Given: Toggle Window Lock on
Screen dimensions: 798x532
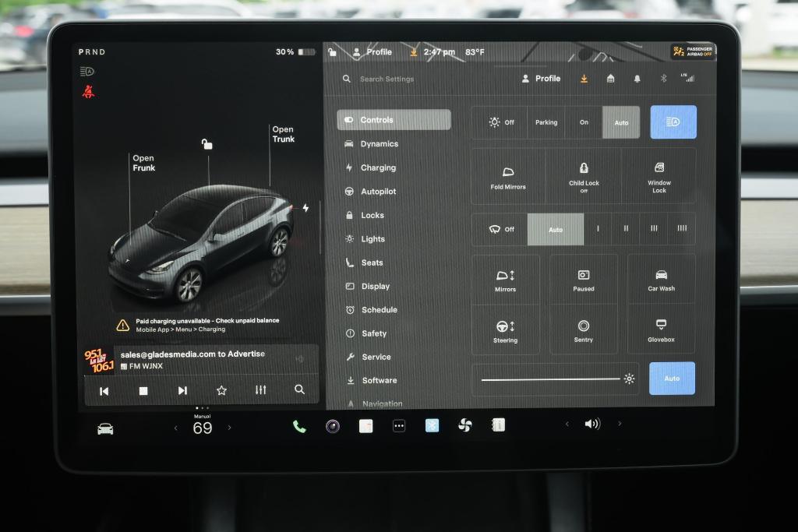Looking at the screenshot, I should pyautogui.click(x=660, y=177).
